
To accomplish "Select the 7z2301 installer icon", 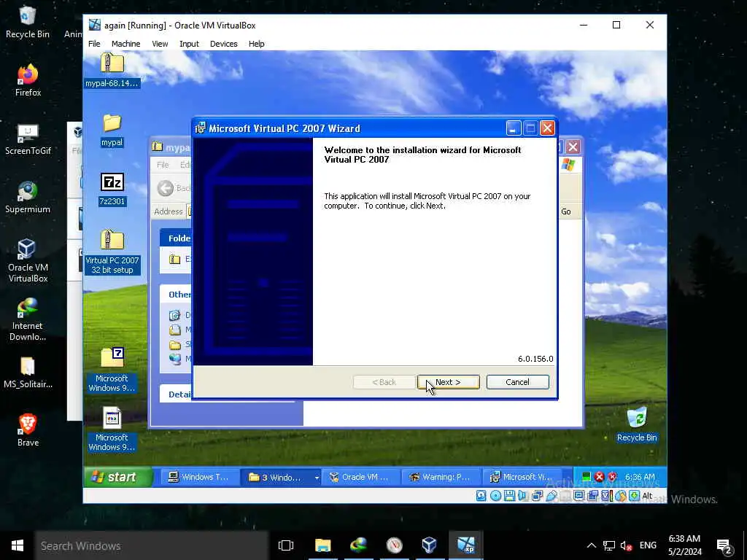I will (112, 189).
